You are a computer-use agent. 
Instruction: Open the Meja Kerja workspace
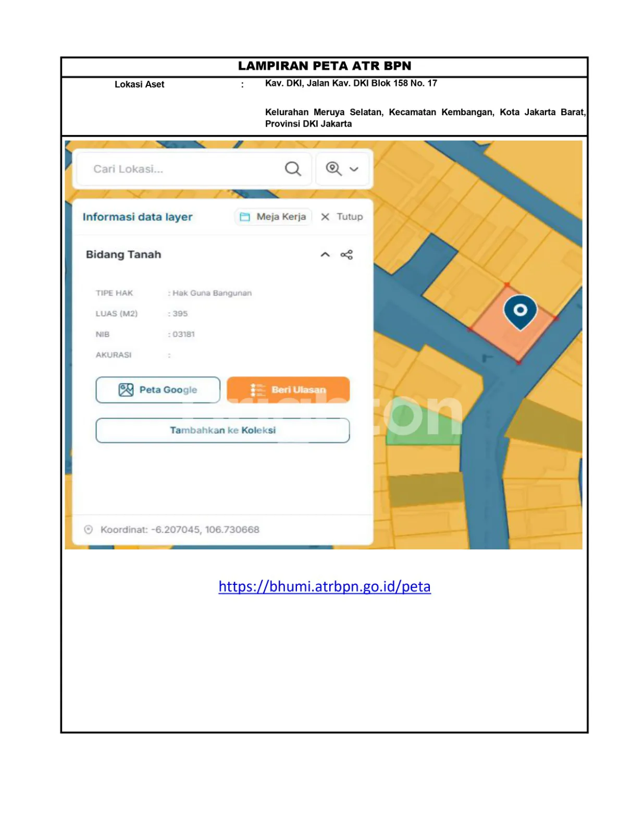coord(274,217)
